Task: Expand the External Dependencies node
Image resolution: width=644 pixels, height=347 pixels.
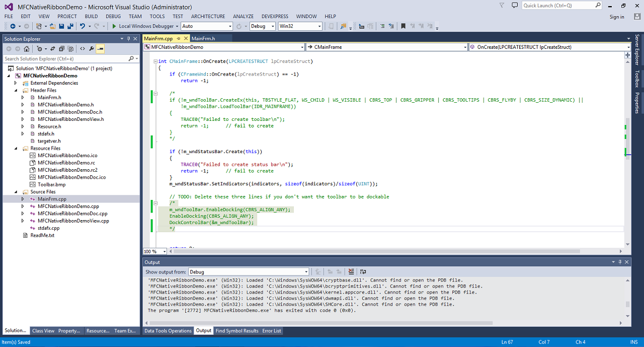Action: pyautogui.click(x=16, y=83)
